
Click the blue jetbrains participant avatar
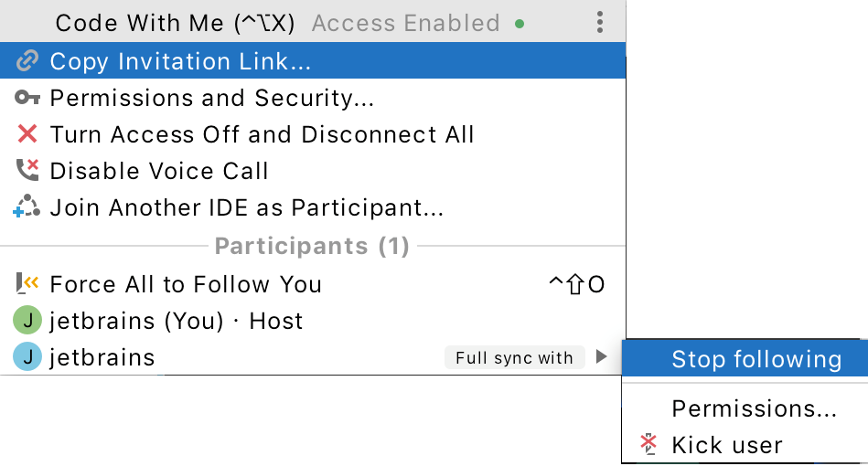(27, 357)
